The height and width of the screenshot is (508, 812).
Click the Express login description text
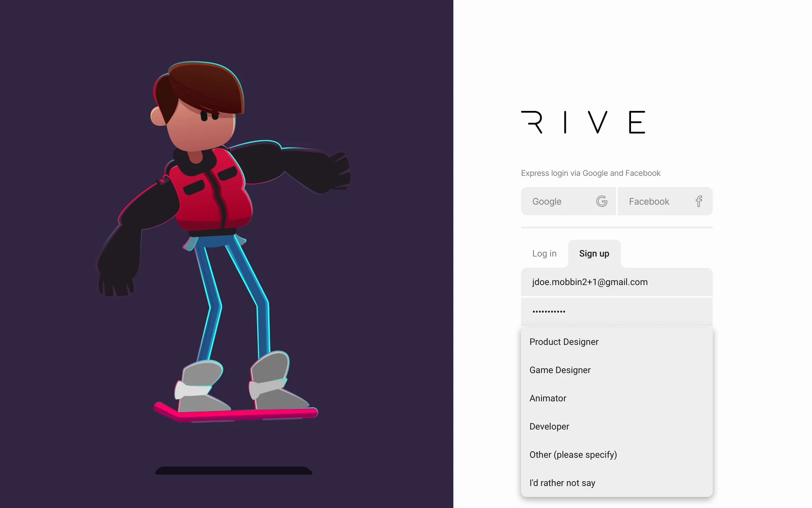[590, 173]
